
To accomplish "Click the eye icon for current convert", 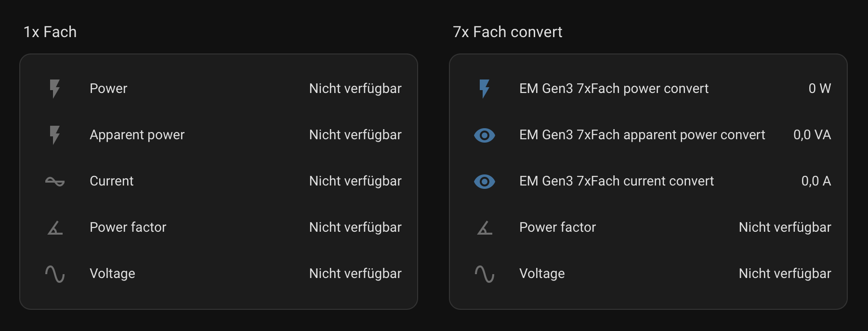I will (485, 182).
